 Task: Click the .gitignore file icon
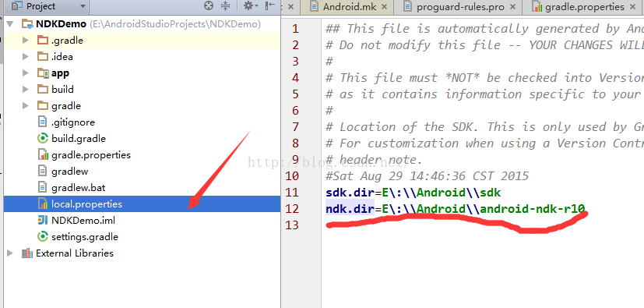[x=42, y=122]
